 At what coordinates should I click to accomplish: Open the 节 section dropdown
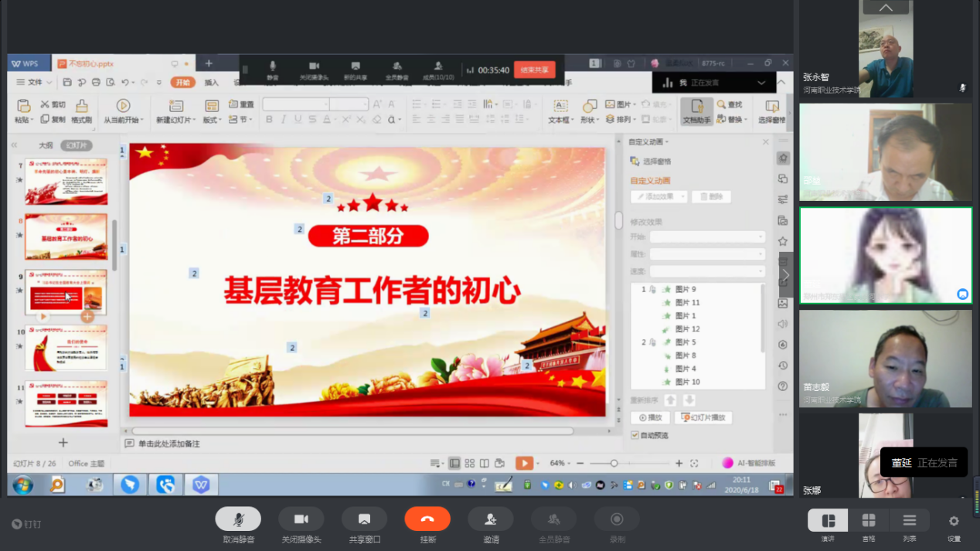tap(240, 120)
